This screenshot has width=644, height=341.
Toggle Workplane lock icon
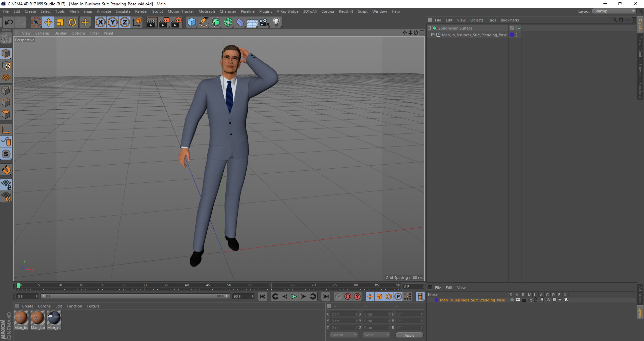tap(6, 184)
